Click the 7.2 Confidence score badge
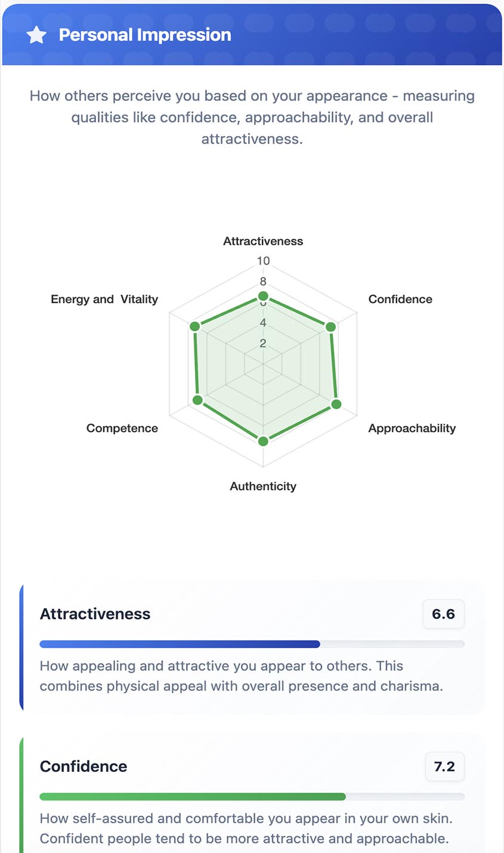The height and width of the screenshot is (853, 504). (444, 766)
